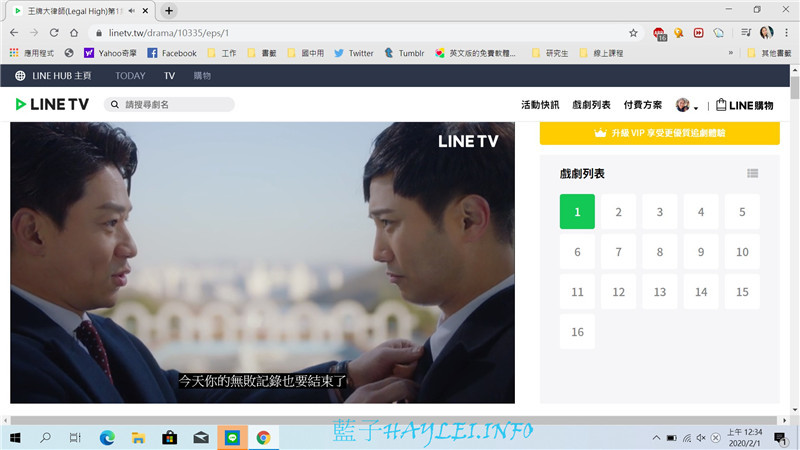Viewport: 800px width, 450px height.
Task: Switch to 購物 tab
Action: 202,76
